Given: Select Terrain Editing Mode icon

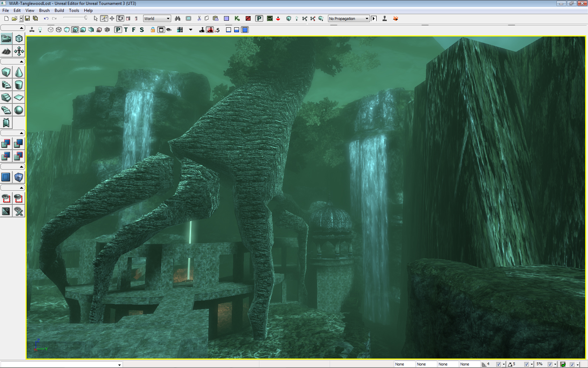Looking at the screenshot, I should 6,51.
